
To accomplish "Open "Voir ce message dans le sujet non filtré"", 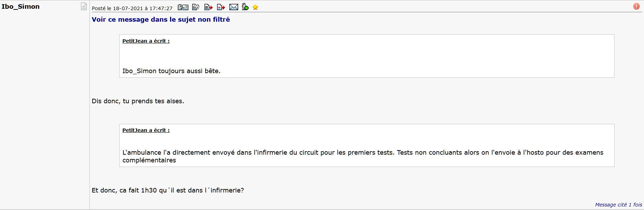I will [x=161, y=20].
